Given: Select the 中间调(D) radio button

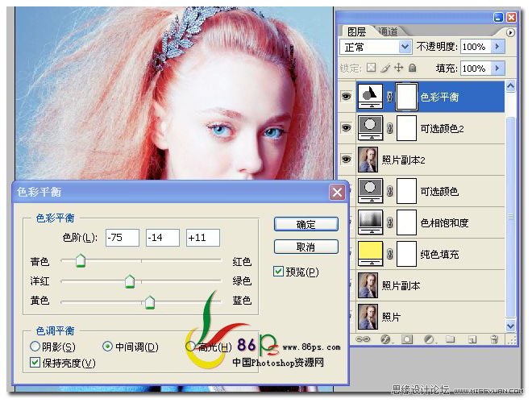Looking at the screenshot, I should (107, 347).
